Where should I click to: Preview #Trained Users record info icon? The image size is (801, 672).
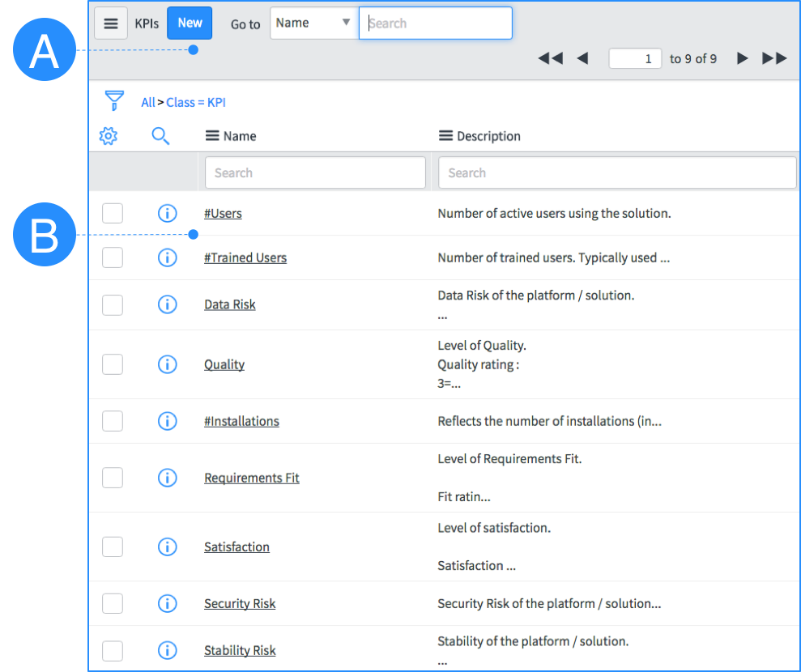167,257
